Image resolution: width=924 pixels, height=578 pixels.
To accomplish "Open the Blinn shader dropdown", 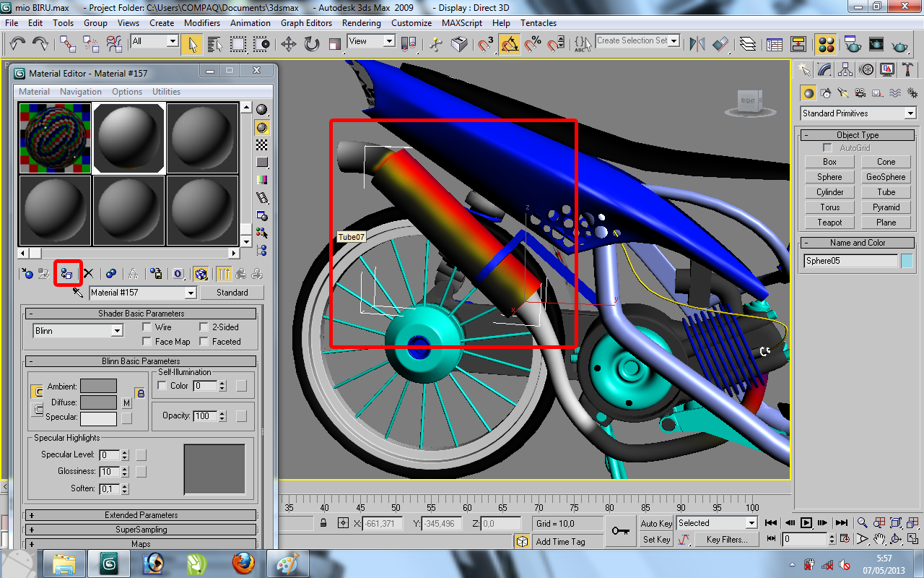I will coord(78,330).
